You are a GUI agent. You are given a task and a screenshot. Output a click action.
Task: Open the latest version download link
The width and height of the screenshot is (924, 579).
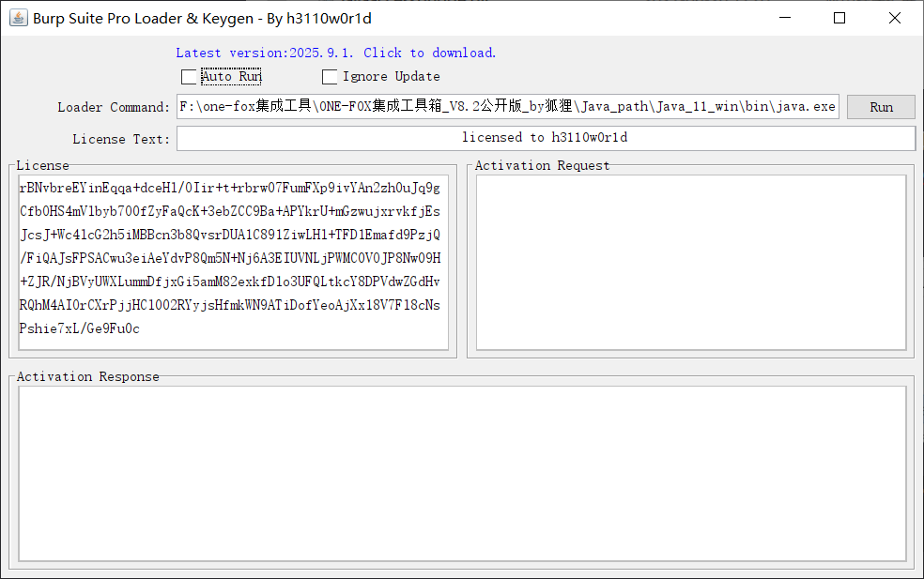[336, 53]
